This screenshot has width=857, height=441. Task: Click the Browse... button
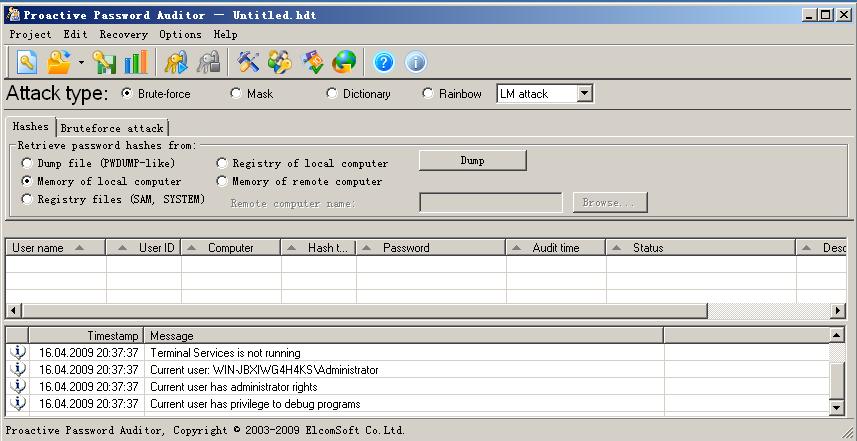[x=610, y=202]
